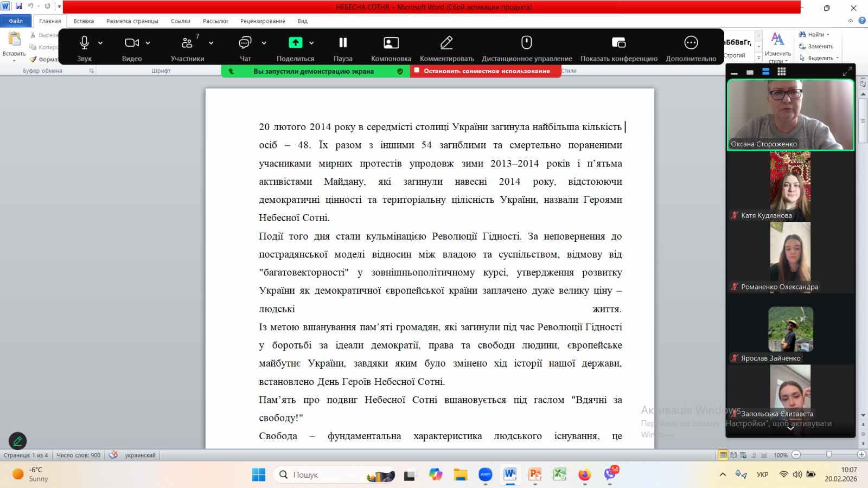Open the Файл tab

coord(16,21)
